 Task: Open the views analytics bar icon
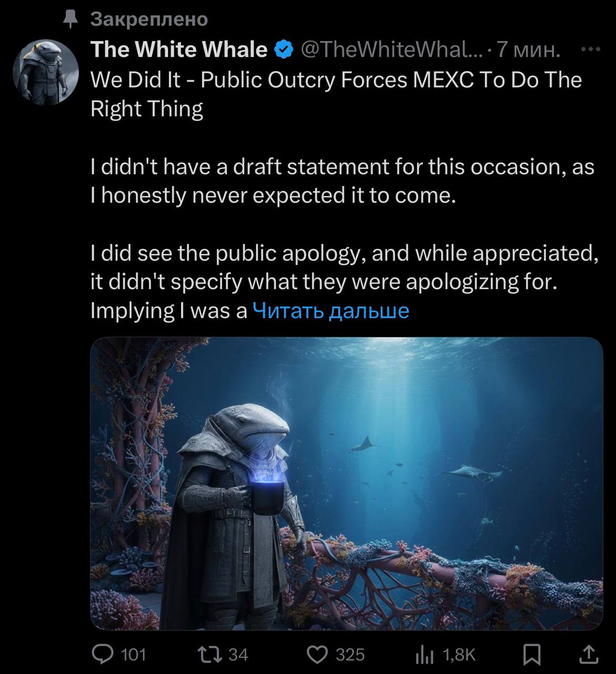point(423,655)
